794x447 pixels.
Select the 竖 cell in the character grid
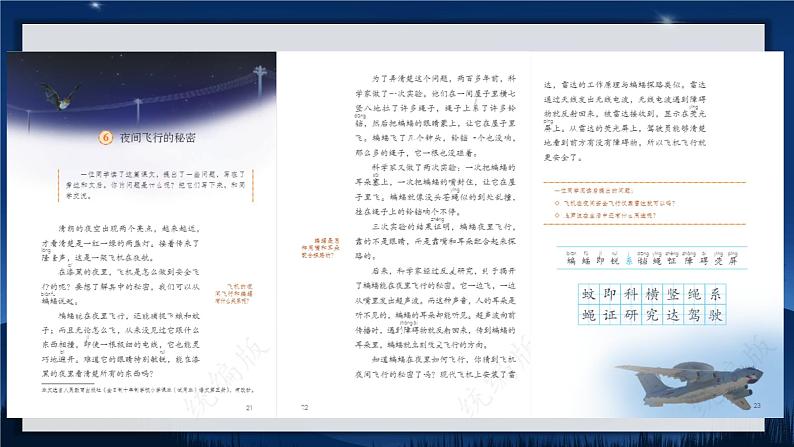point(673,294)
